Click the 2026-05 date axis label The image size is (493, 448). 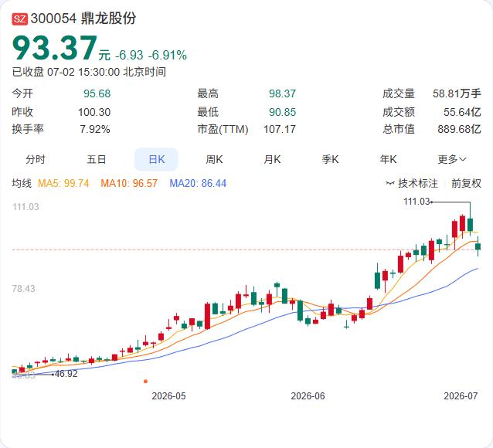pos(168,395)
